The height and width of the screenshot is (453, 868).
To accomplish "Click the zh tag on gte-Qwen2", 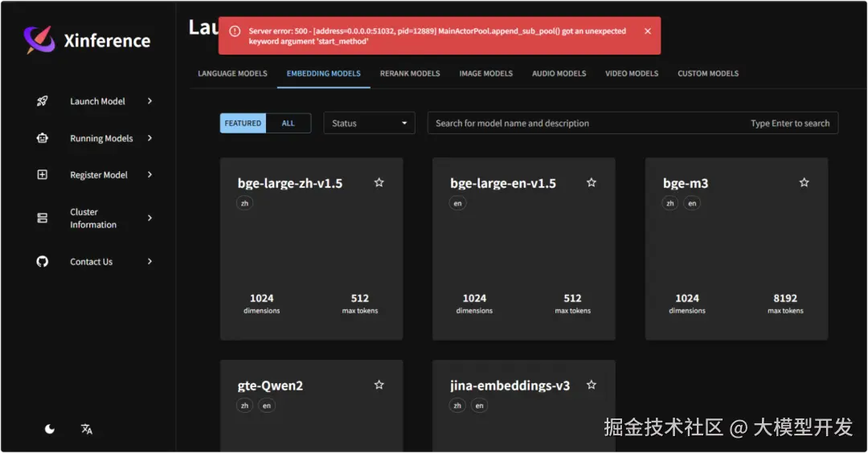I will click(x=244, y=406).
